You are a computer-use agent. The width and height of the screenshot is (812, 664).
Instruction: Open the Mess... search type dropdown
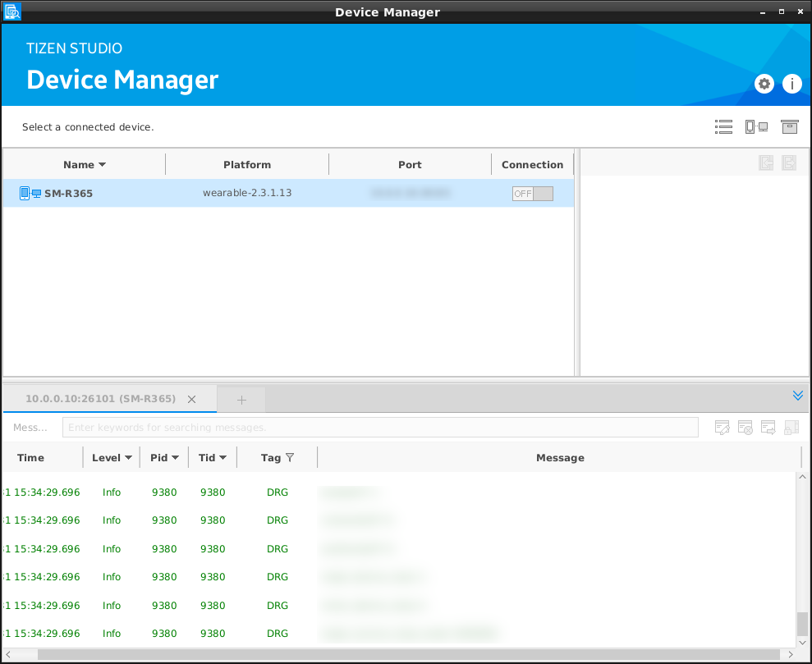(30, 428)
